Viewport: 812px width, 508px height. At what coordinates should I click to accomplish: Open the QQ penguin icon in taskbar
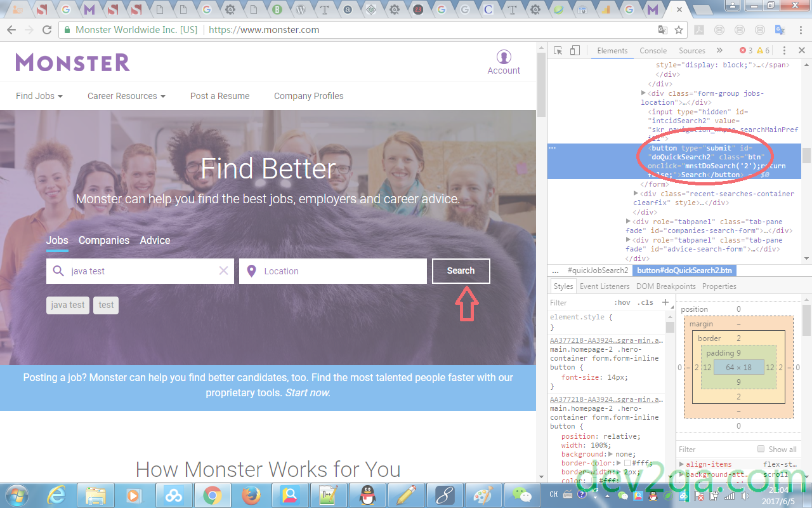[366, 495]
